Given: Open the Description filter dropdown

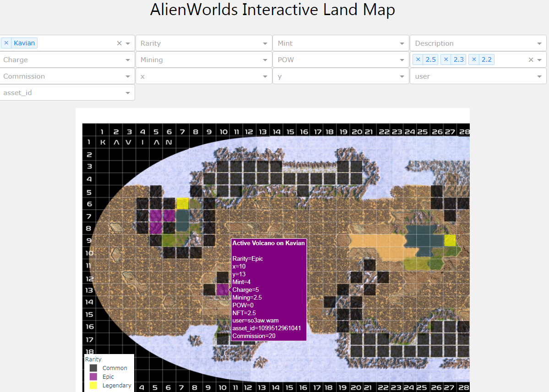Looking at the screenshot, I should coord(478,43).
